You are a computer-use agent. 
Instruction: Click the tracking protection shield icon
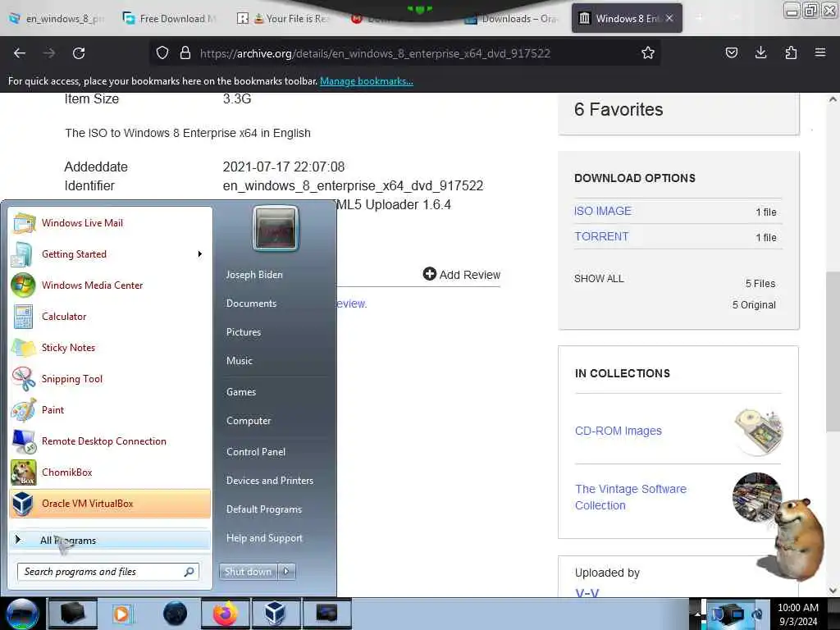point(162,53)
